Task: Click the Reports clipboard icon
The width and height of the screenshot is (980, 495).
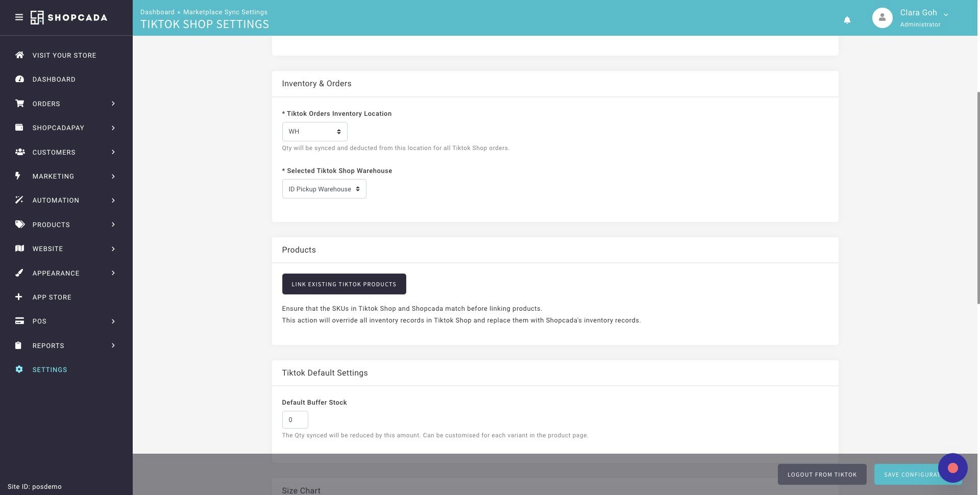Action: (18, 345)
